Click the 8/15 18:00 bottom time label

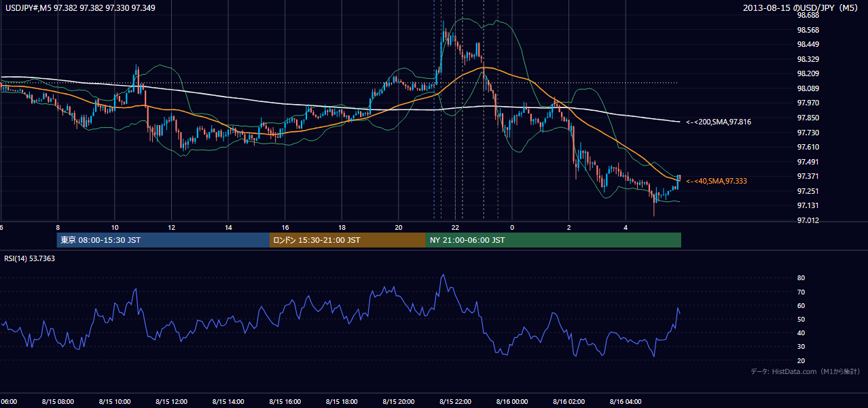(342, 402)
